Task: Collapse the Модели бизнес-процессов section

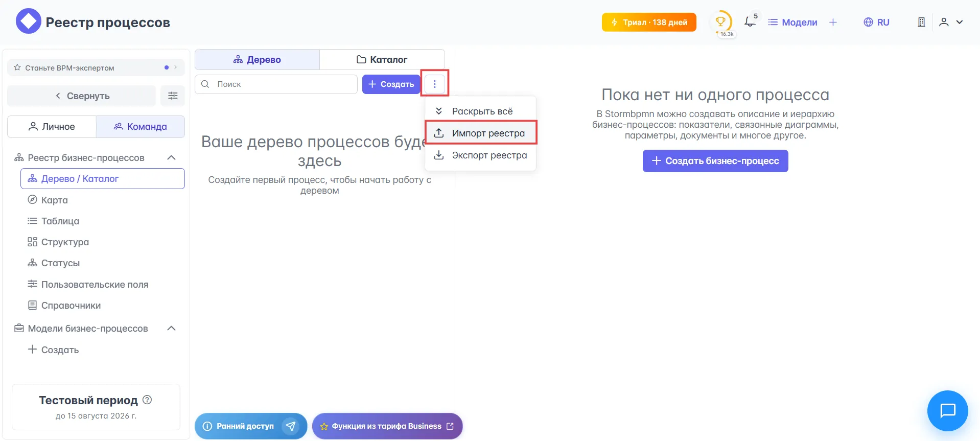Action: (x=172, y=328)
